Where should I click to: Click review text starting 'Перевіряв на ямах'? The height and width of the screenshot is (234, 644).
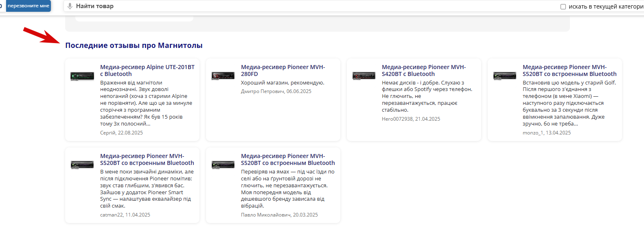click(x=288, y=189)
